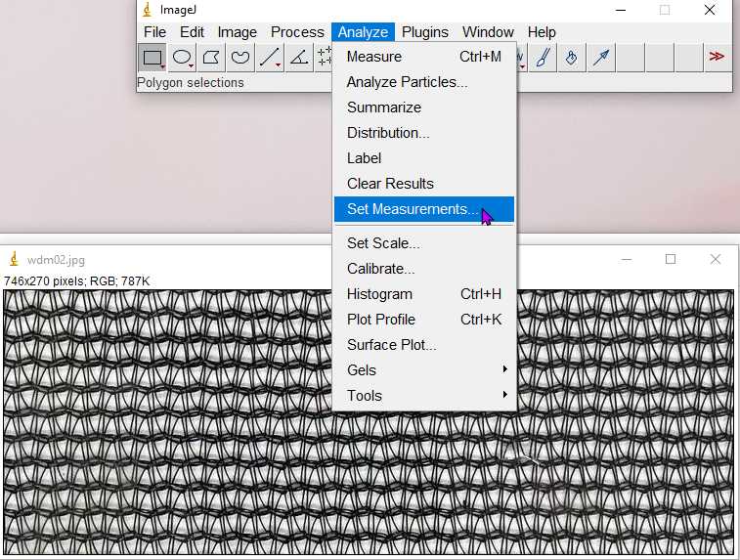Select the Angle tool

pyautogui.click(x=299, y=58)
